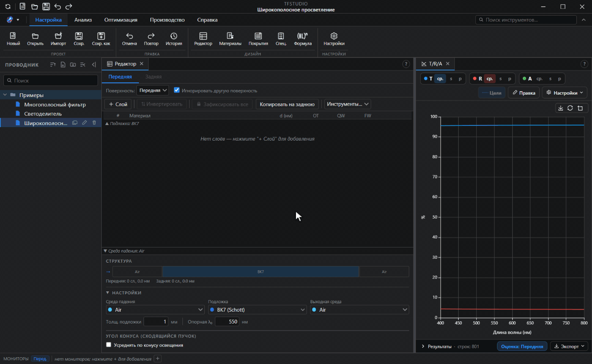Toggle the T ср. average curve

(440, 79)
